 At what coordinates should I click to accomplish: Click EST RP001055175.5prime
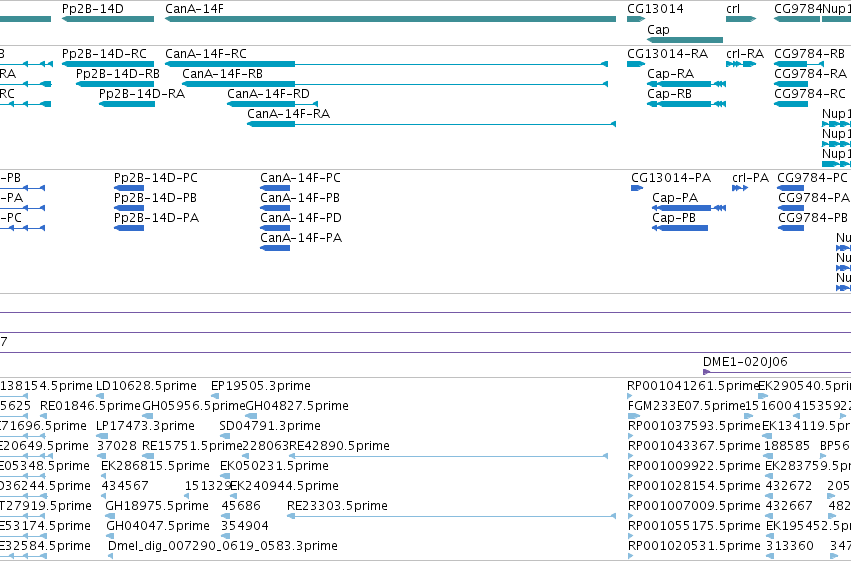tap(694, 526)
